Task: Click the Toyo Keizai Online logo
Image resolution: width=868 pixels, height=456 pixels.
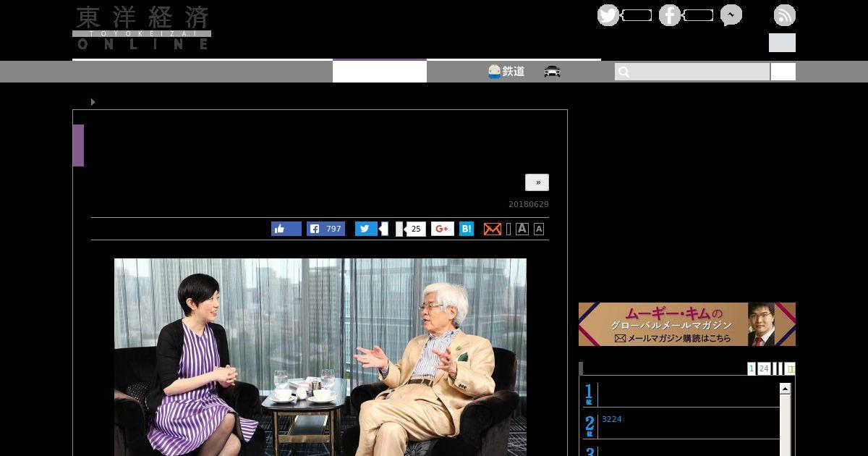Action: pyautogui.click(x=142, y=28)
